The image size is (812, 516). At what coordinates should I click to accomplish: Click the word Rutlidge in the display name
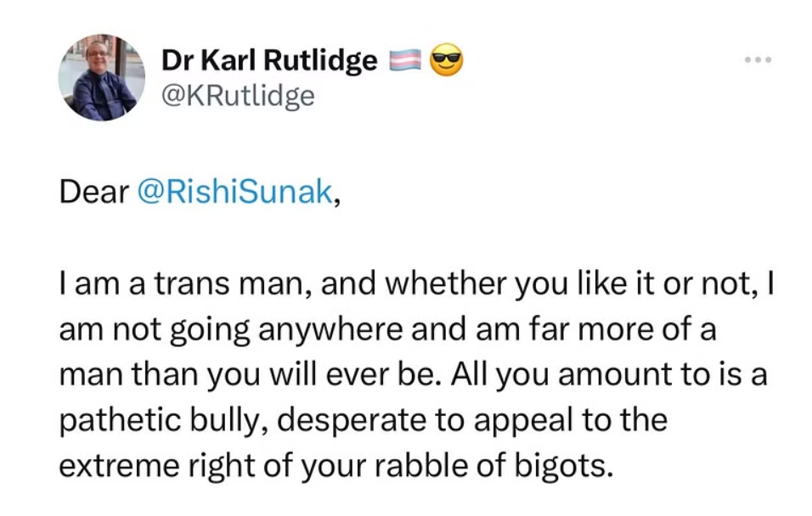pyautogui.click(x=320, y=60)
